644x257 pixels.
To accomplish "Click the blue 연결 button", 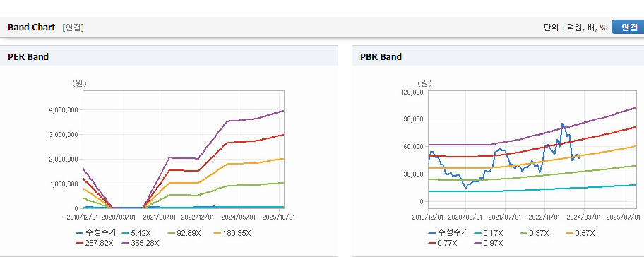I will pos(628,28).
